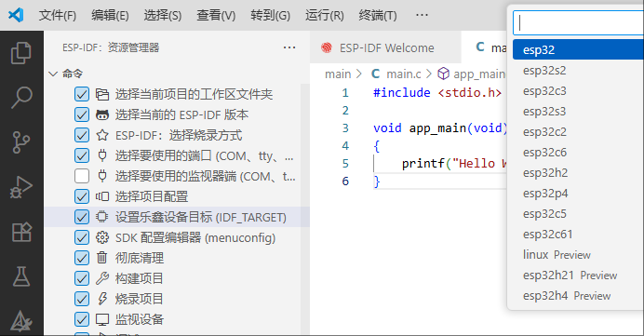
Task: Click star icon beside 选择烧录方式
Action: pyautogui.click(x=102, y=135)
